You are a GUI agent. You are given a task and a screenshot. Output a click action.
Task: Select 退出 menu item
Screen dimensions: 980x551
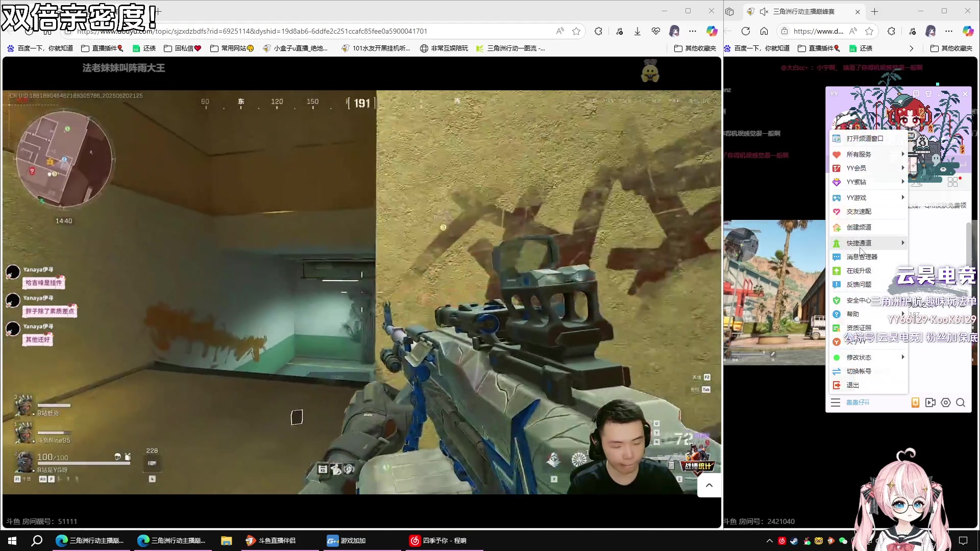tap(869, 385)
